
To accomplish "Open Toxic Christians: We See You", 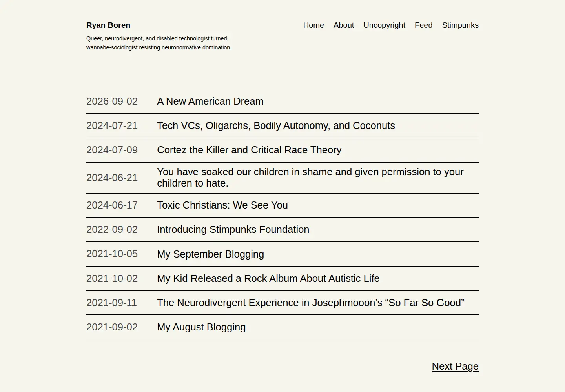I will coord(222,205).
